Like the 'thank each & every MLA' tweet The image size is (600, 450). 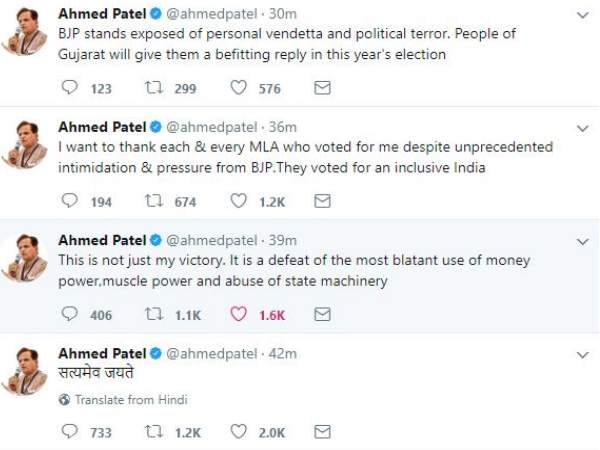point(239,201)
